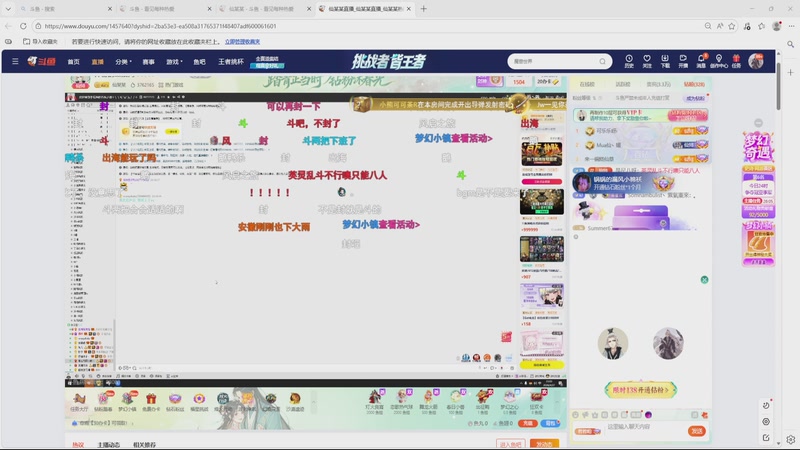Reload the page with refresh button
This screenshot has width=800, height=450.
[23, 26]
